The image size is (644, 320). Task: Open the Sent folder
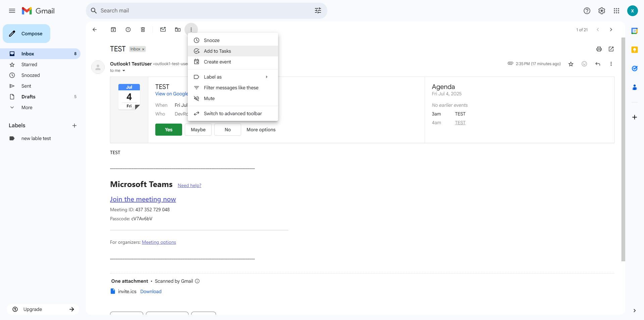40,86
